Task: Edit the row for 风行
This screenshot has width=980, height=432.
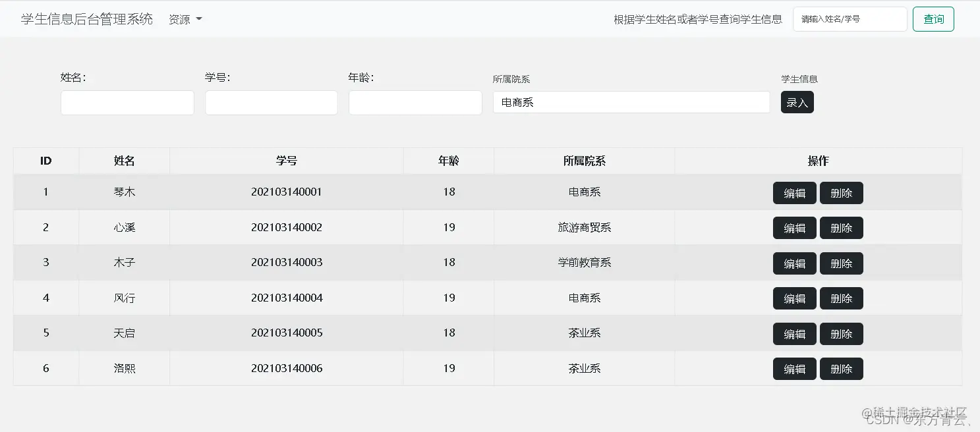Action: pyautogui.click(x=794, y=298)
